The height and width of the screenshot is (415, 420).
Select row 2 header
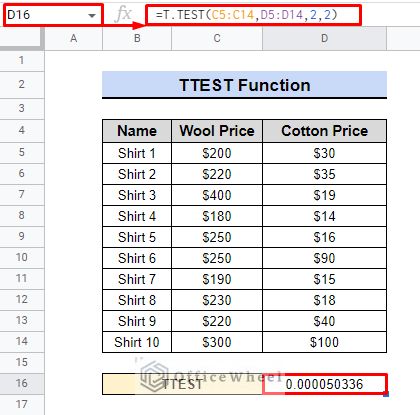point(22,85)
